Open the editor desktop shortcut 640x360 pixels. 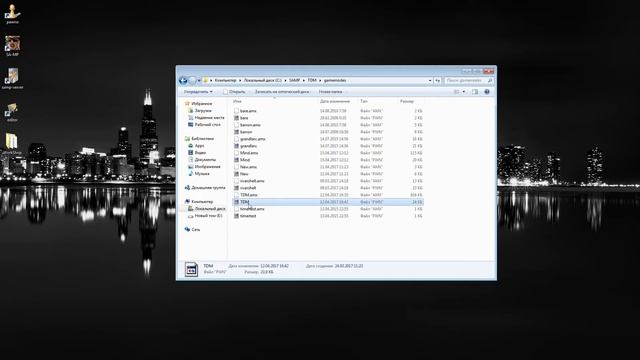[x=12, y=112]
